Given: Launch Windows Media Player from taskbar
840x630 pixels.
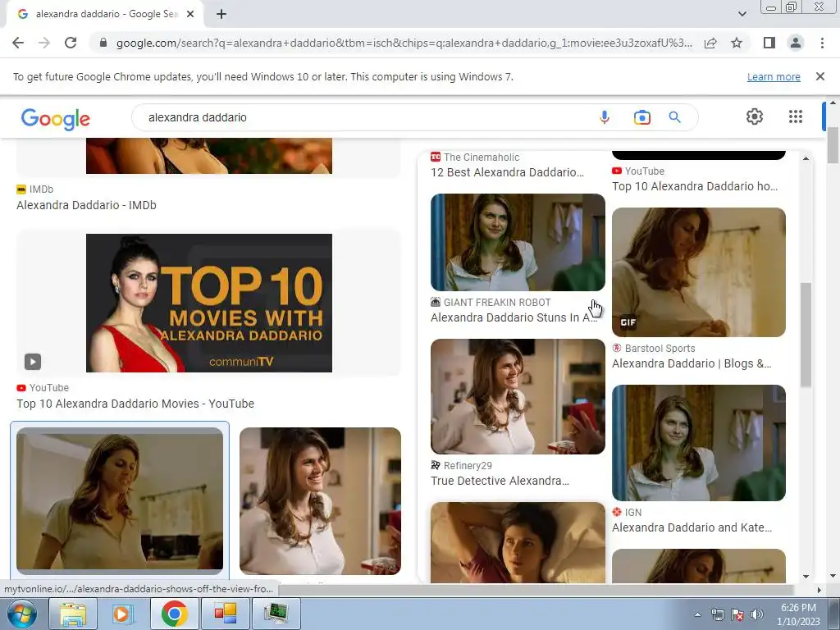Looking at the screenshot, I should click(123, 614).
